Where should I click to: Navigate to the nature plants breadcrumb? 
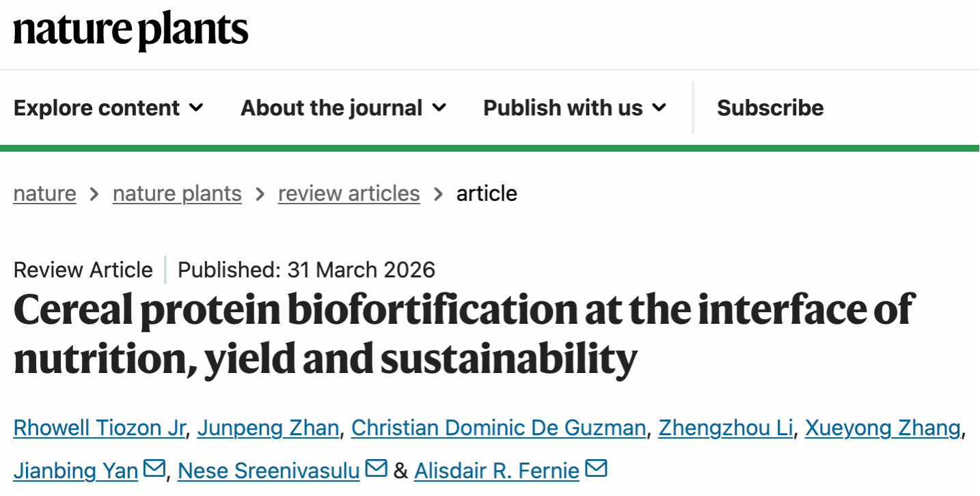[x=177, y=193]
